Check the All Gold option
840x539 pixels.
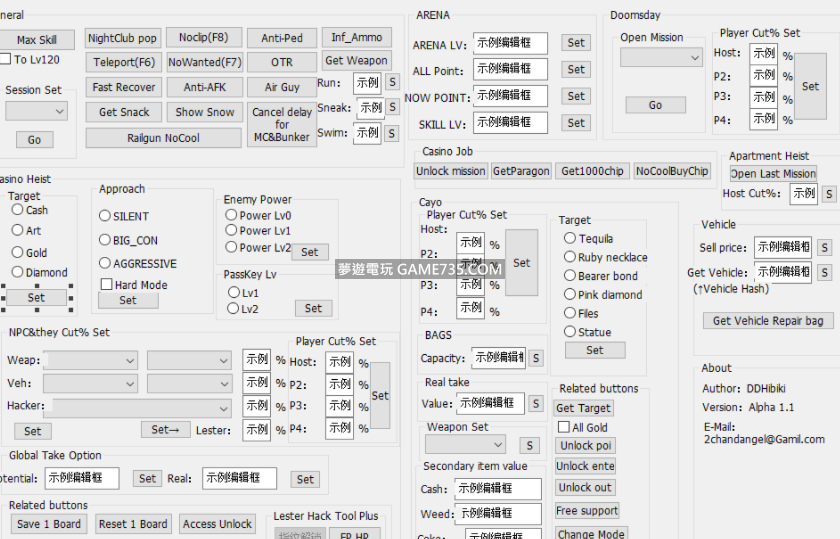[x=564, y=428]
